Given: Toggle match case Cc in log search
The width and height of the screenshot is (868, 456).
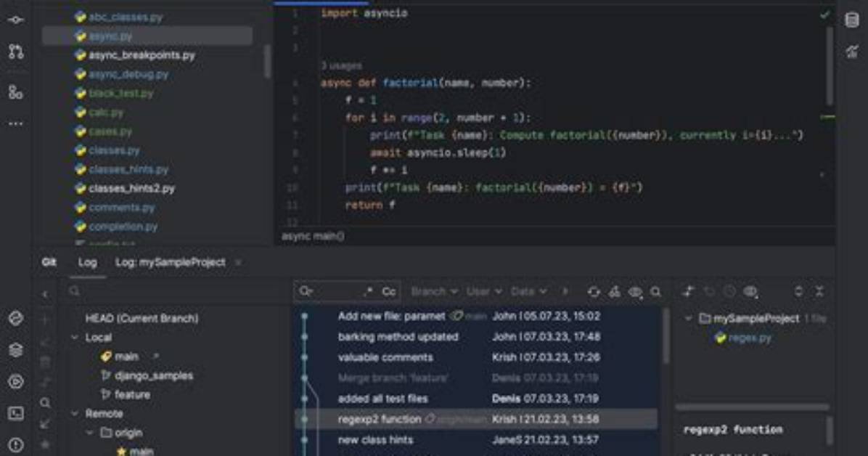Looking at the screenshot, I should (388, 291).
